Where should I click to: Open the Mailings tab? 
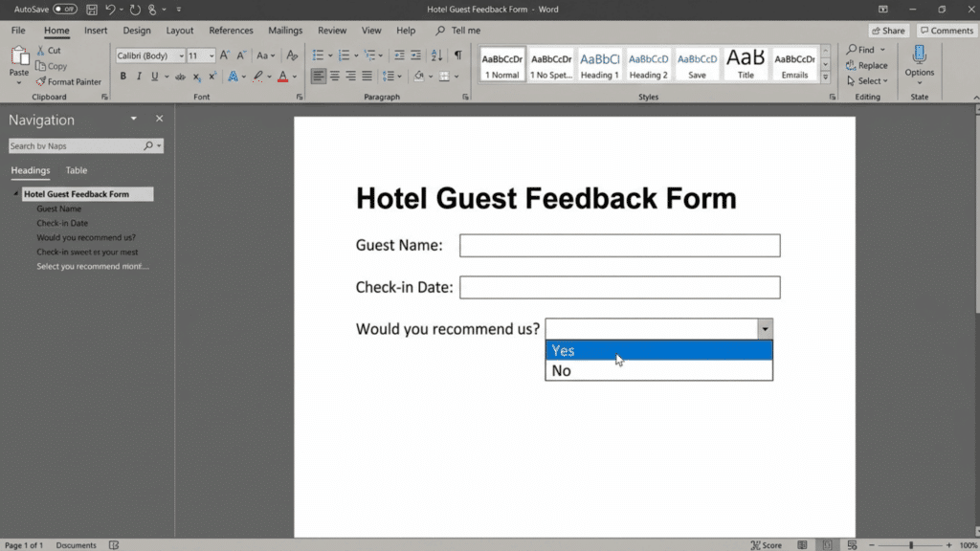(284, 30)
